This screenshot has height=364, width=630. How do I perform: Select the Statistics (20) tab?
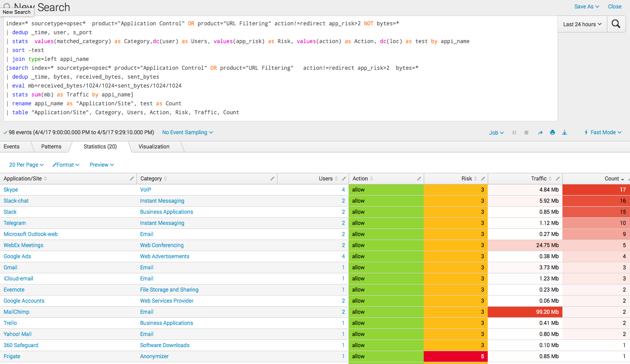[100, 147]
